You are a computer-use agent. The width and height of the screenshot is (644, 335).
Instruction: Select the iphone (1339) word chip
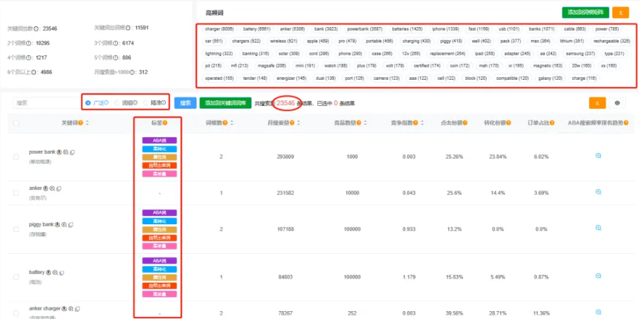pos(445,29)
